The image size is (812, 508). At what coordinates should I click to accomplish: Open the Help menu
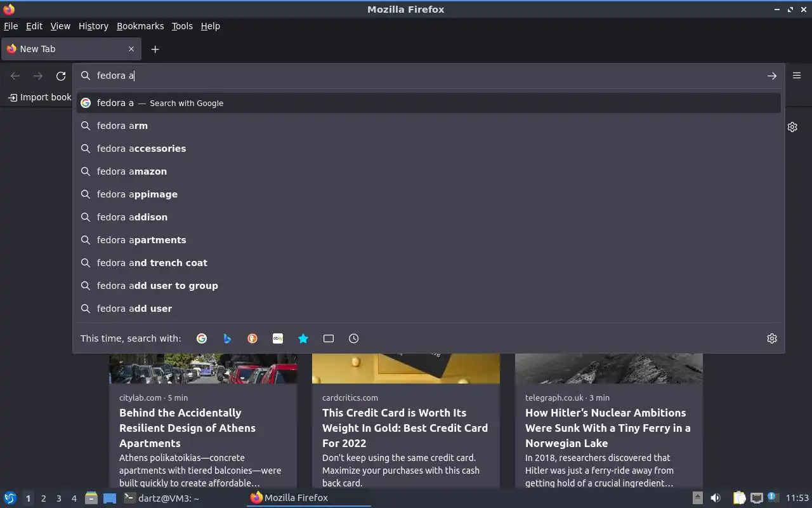(x=210, y=26)
